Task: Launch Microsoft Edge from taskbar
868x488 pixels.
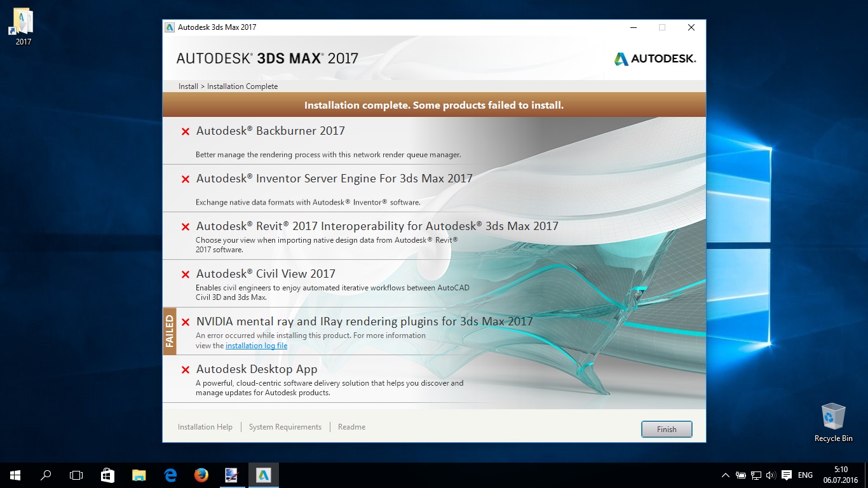Action: pyautogui.click(x=170, y=475)
